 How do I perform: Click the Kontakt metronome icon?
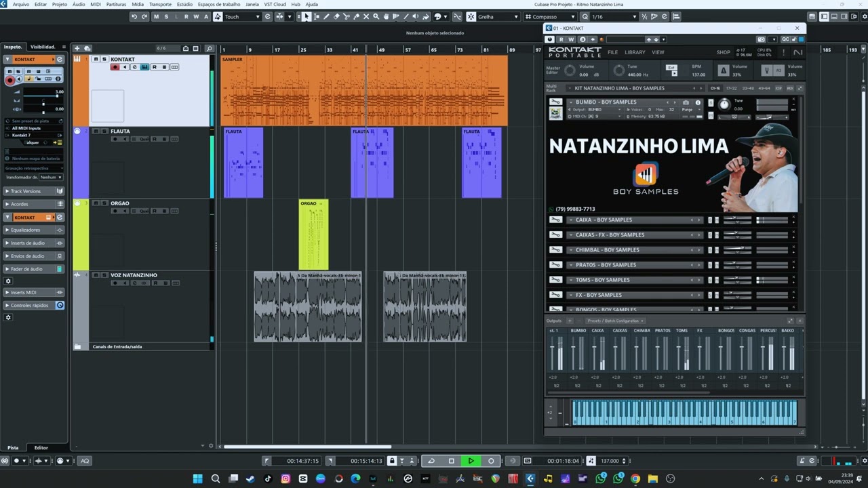tap(724, 70)
